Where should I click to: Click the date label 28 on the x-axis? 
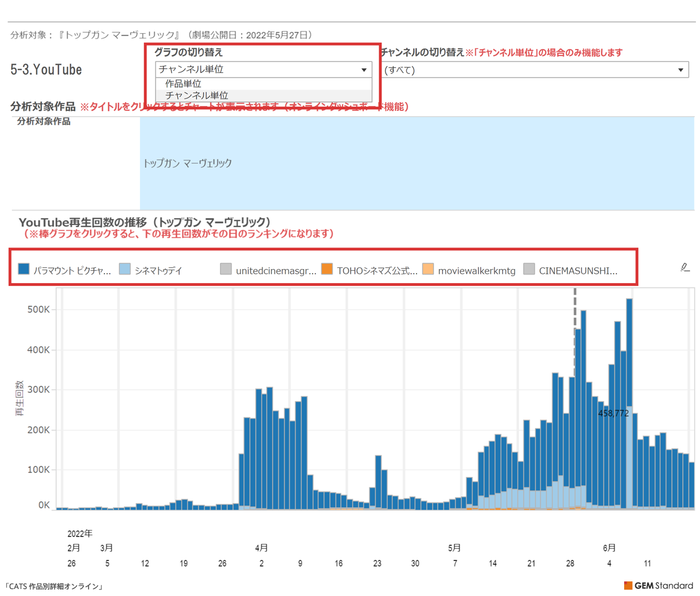(570, 563)
